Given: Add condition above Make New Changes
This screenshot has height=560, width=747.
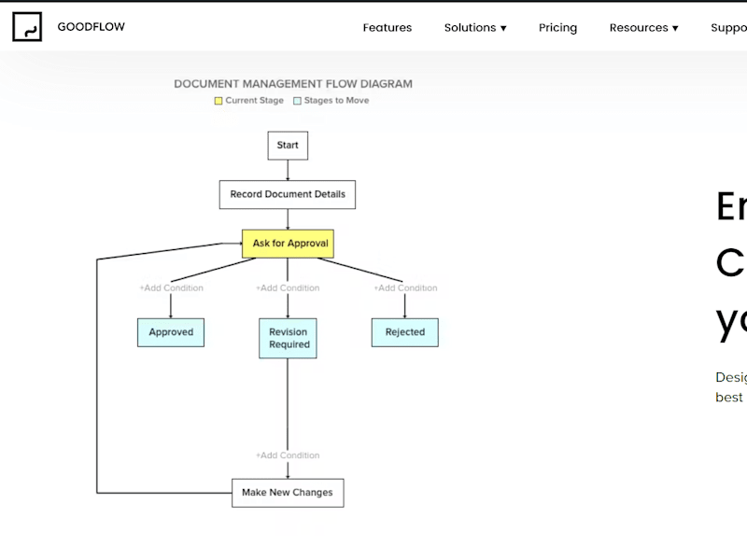Looking at the screenshot, I should (x=288, y=455).
